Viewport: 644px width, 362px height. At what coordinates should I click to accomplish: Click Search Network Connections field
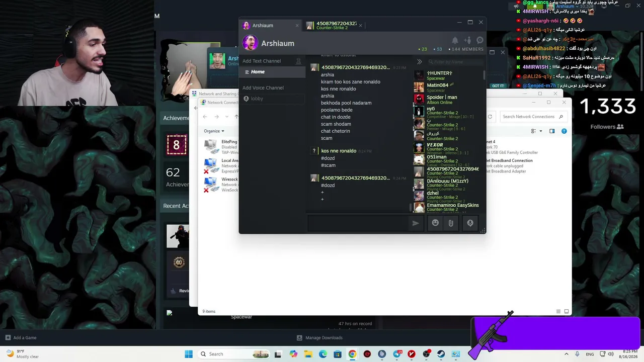click(x=533, y=117)
